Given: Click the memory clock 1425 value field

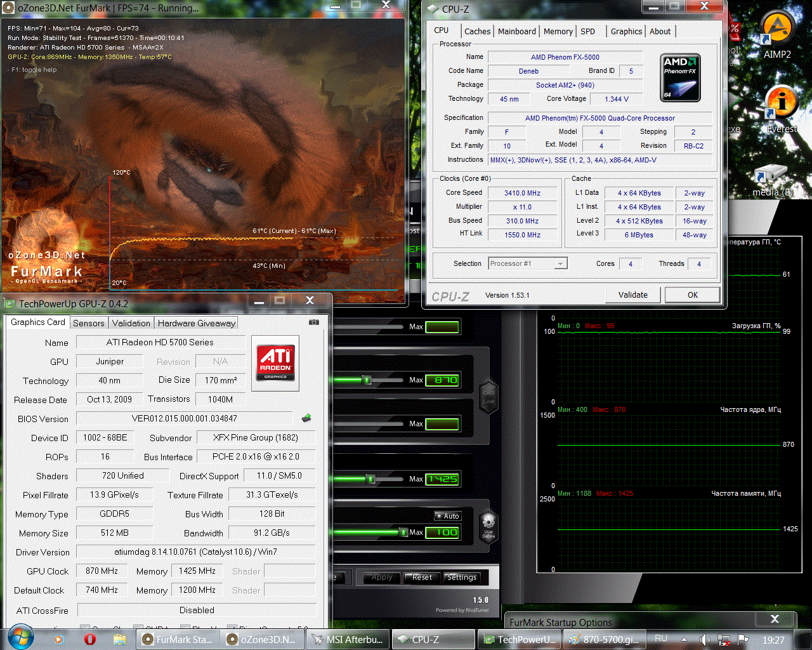Looking at the screenshot, I should point(442,479).
